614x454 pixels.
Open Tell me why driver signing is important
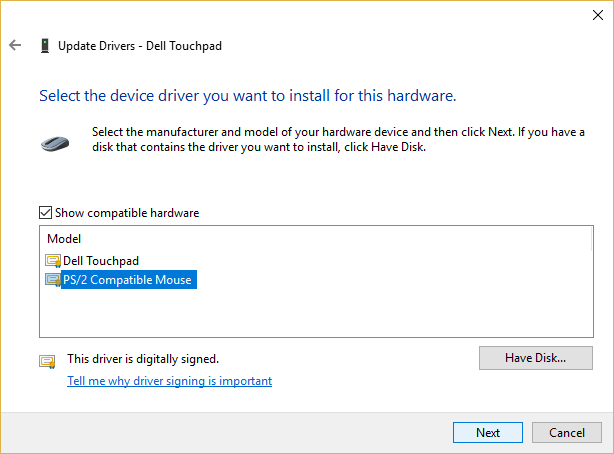(170, 381)
